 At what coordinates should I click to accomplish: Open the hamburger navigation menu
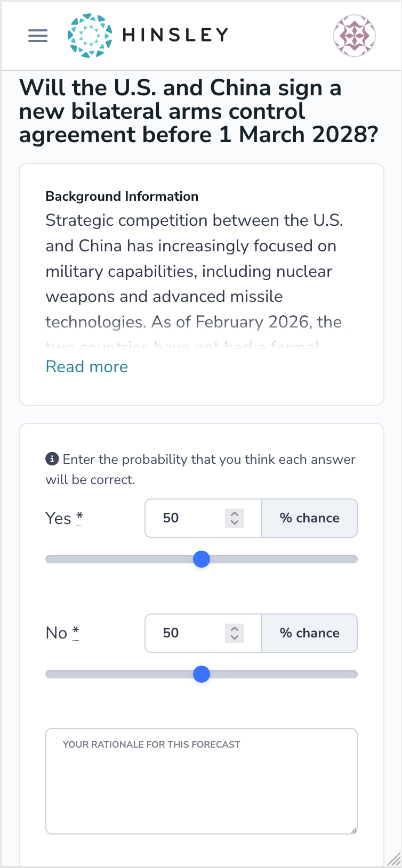click(x=37, y=35)
